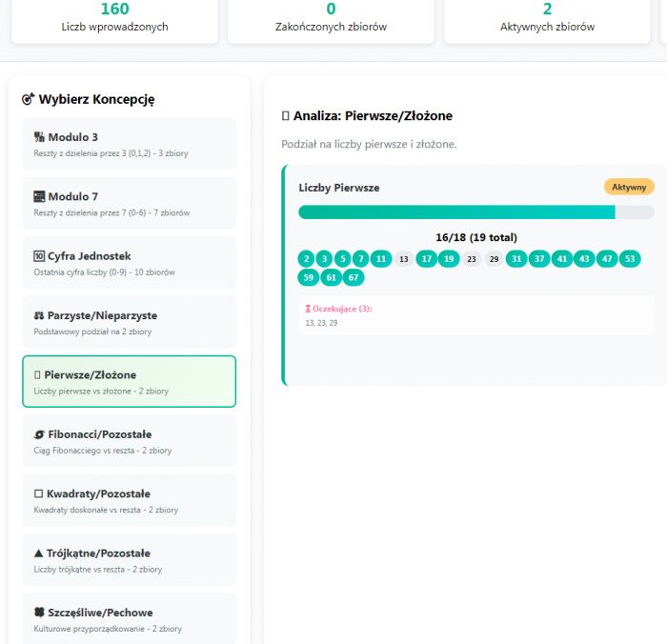Click the green number 2 chip
The width and height of the screenshot is (667, 644).
[306, 258]
